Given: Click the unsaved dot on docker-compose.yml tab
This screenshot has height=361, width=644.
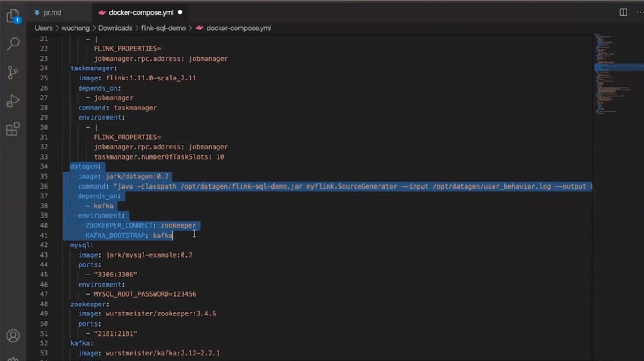Looking at the screenshot, I should 180,12.
